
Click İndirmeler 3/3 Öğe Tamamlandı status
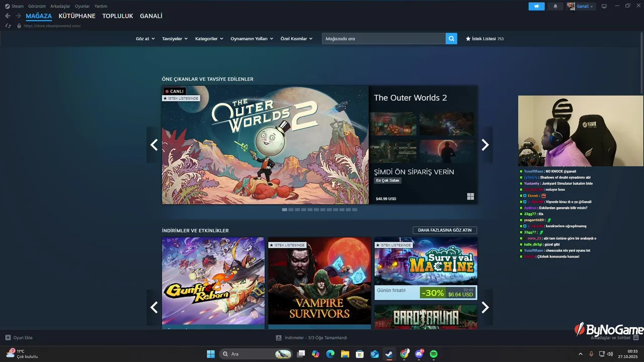[316, 338]
